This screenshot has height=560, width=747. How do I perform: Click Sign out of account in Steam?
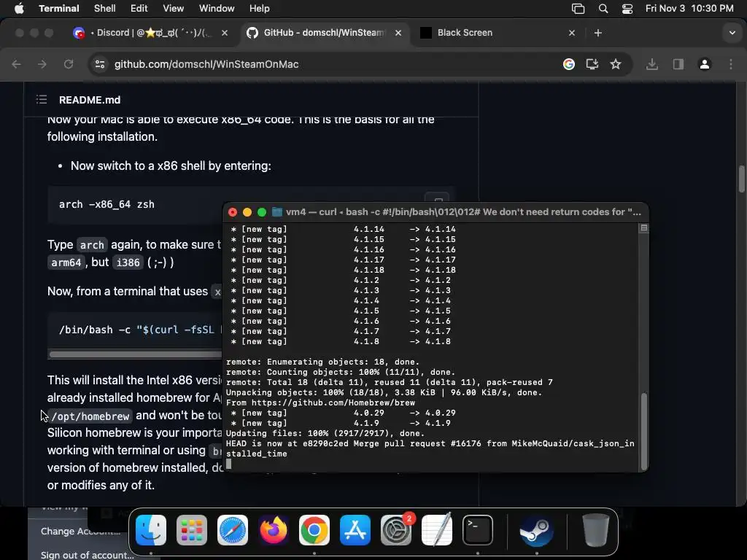tap(88, 555)
